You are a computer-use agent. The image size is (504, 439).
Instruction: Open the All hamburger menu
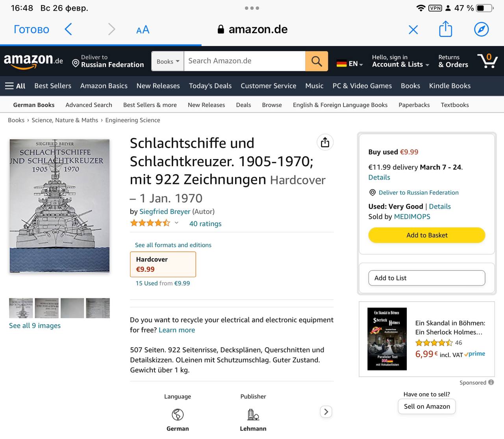15,86
